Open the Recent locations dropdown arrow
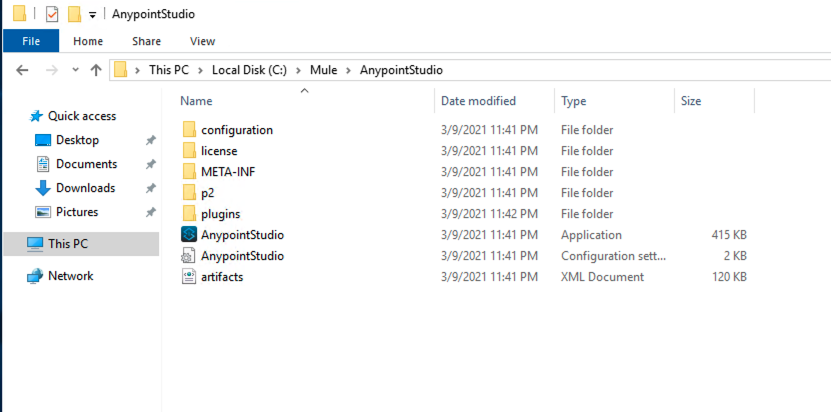 (x=75, y=70)
